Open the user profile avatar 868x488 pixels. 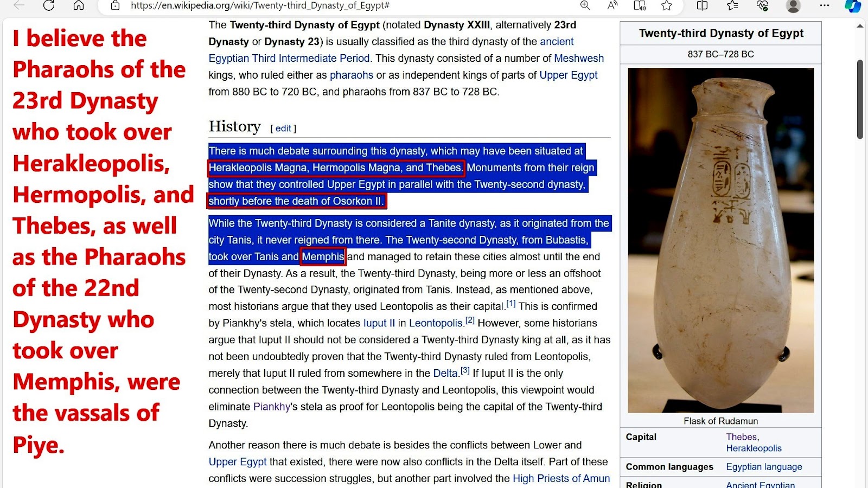pos(793,6)
